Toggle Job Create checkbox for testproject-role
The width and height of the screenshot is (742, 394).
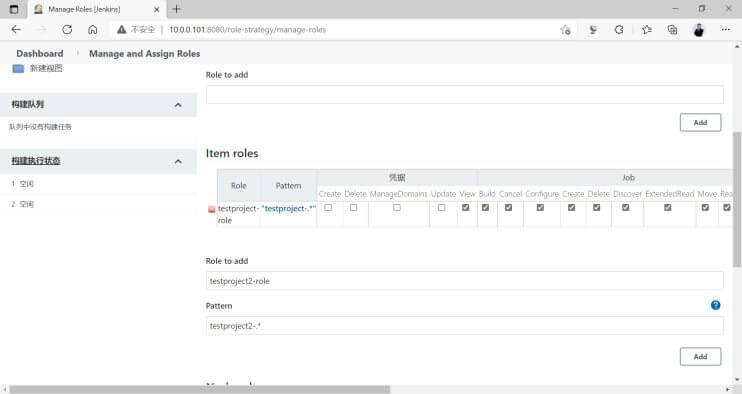coord(572,208)
